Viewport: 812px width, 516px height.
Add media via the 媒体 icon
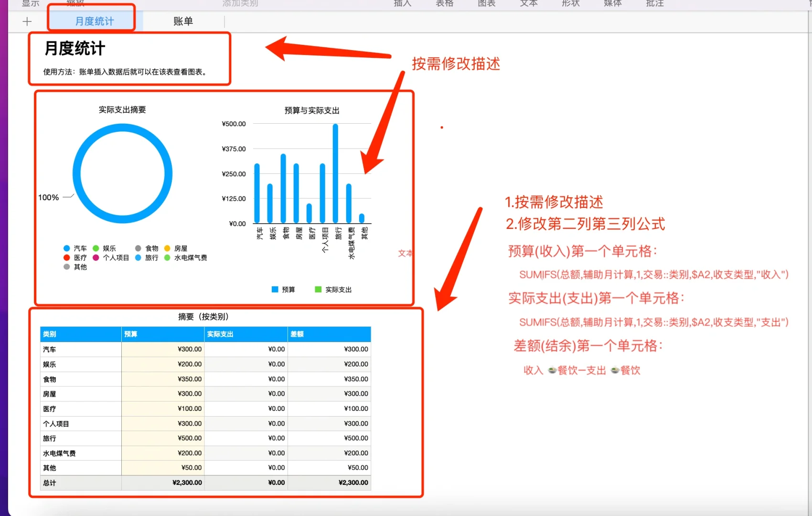point(612,3)
